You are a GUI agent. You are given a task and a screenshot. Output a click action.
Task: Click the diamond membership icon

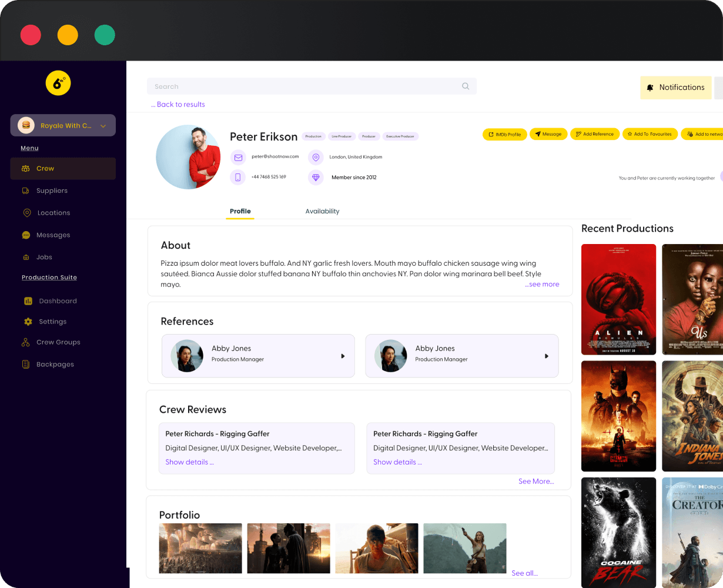[316, 177]
